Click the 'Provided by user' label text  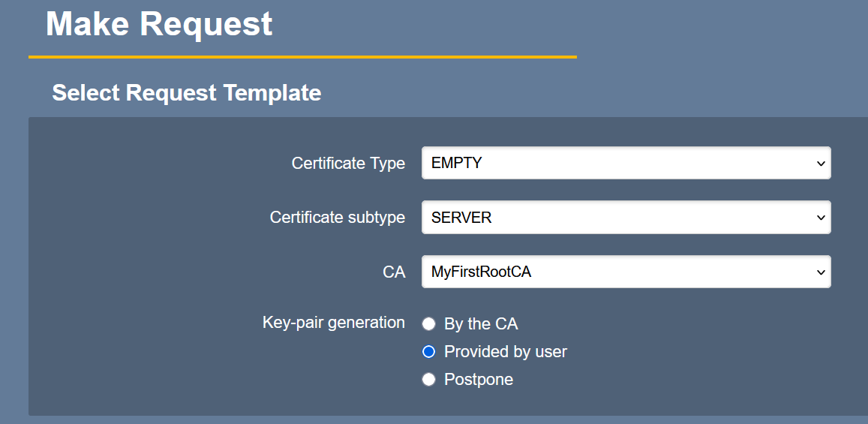pos(505,351)
